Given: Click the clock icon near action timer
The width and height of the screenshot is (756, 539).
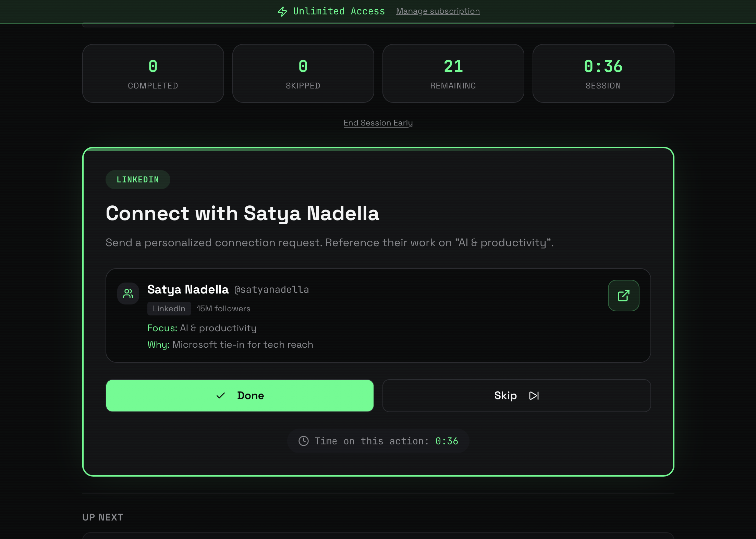Looking at the screenshot, I should click(x=303, y=441).
